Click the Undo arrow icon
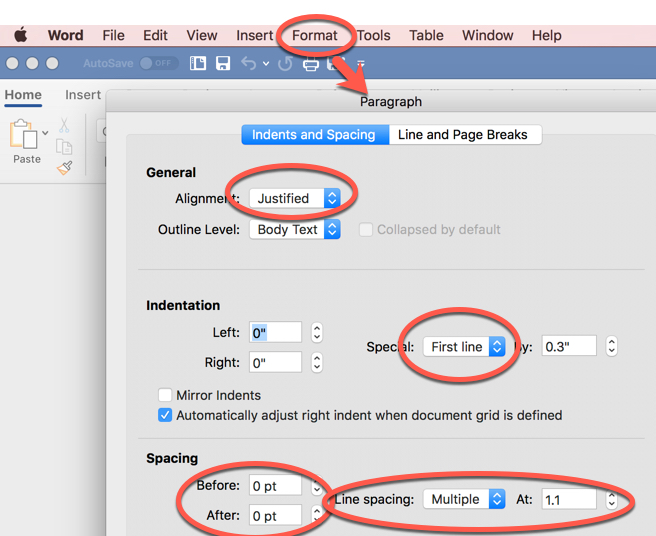The width and height of the screenshot is (656, 536). click(x=249, y=63)
